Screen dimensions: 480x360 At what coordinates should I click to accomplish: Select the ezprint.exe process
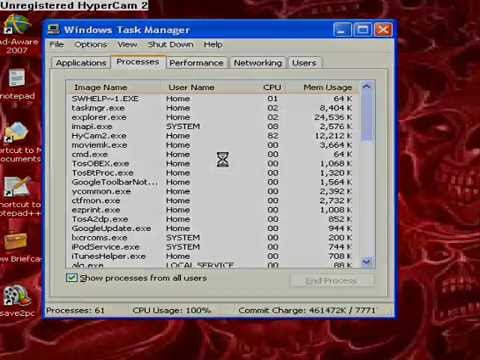point(212,210)
